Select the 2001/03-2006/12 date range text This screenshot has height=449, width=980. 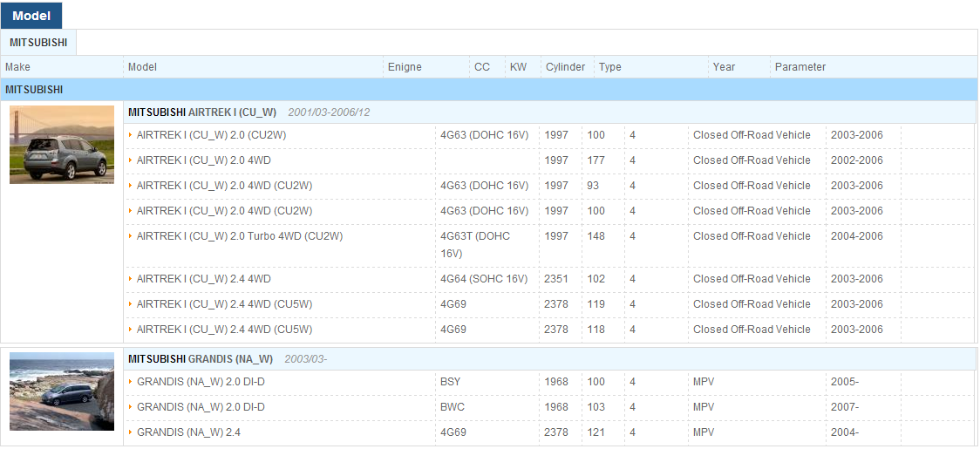point(329,112)
